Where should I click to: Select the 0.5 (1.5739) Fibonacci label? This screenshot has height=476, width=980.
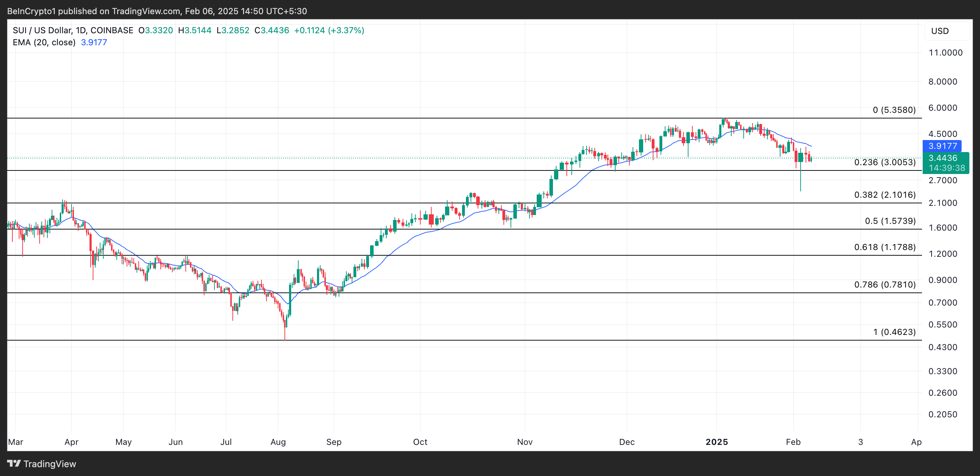pos(890,221)
